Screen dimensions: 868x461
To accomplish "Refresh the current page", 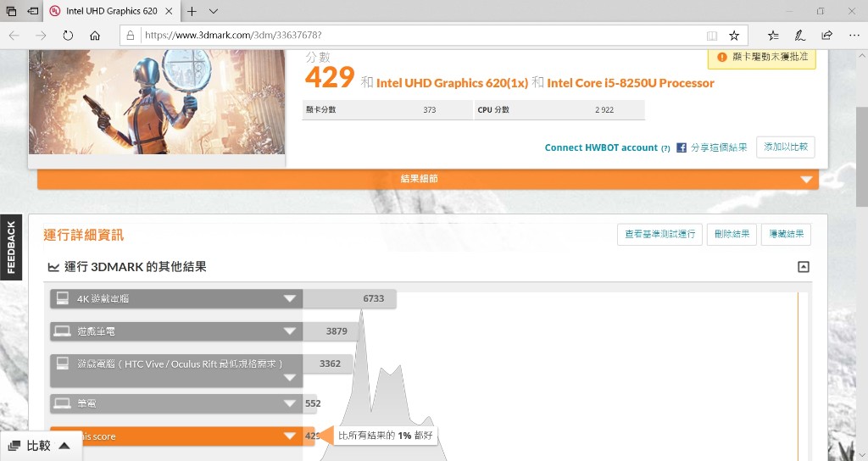I will (x=68, y=36).
